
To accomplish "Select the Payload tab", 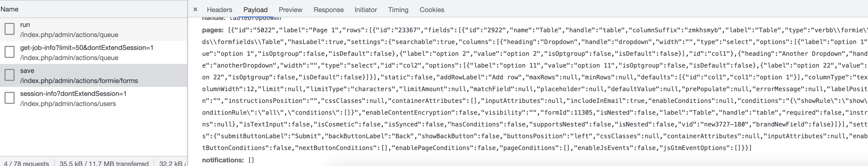I will pyautogui.click(x=256, y=10).
